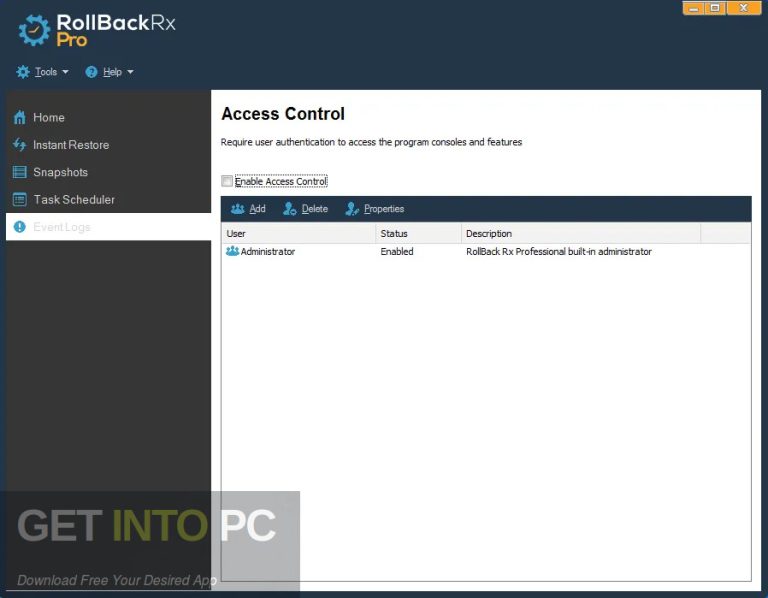Click the built-in administrator description text
The height and width of the screenshot is (598, 768).
coord(559,252)
